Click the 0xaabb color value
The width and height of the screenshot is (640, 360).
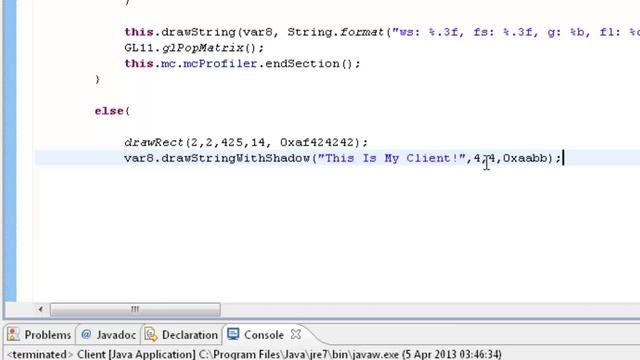525,158
